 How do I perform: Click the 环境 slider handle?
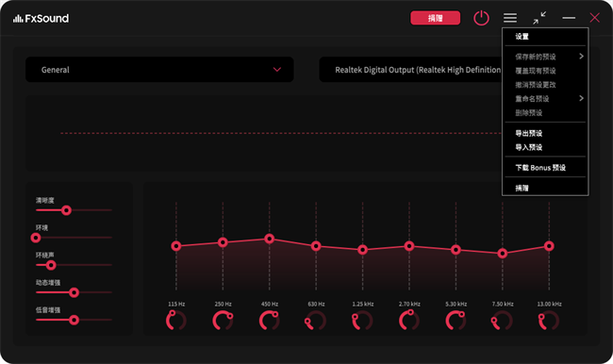[36, 238]
